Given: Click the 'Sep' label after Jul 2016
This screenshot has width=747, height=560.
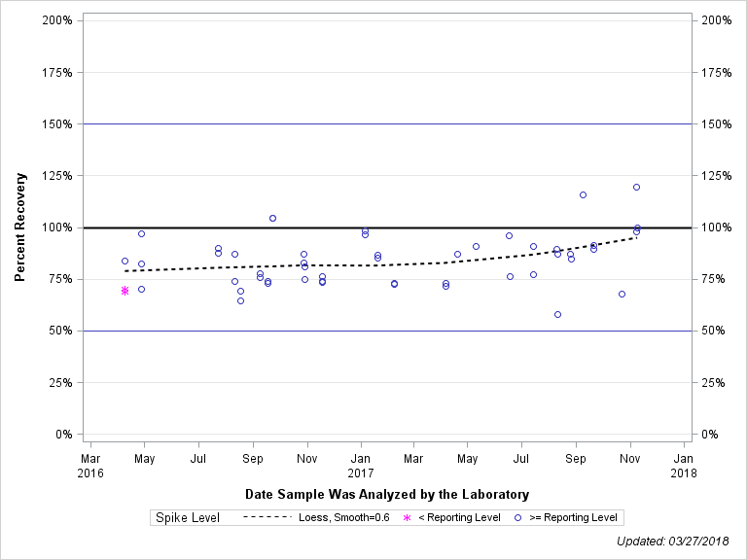Looking at the screenshot, I should (253, 459).
